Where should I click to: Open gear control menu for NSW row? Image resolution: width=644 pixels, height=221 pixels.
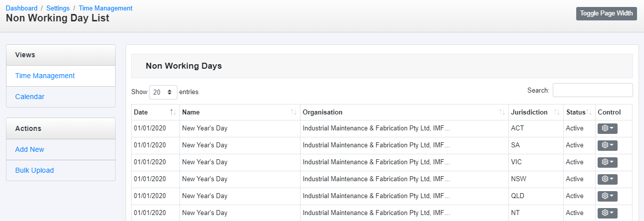pyautogui.click(x=607, y=179)
